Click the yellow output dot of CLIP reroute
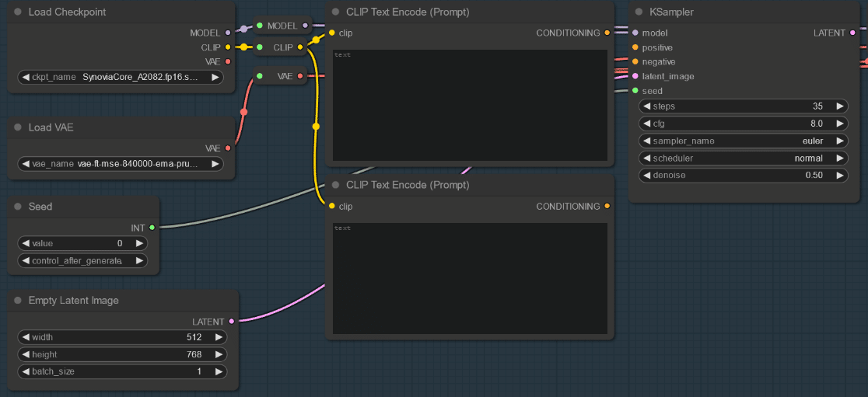868x397 pixels. (x=300, y=47)
